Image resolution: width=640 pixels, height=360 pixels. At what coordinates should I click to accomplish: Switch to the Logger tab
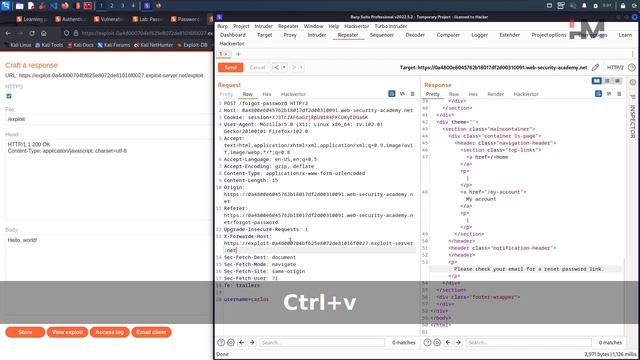[x=480, y=35]
